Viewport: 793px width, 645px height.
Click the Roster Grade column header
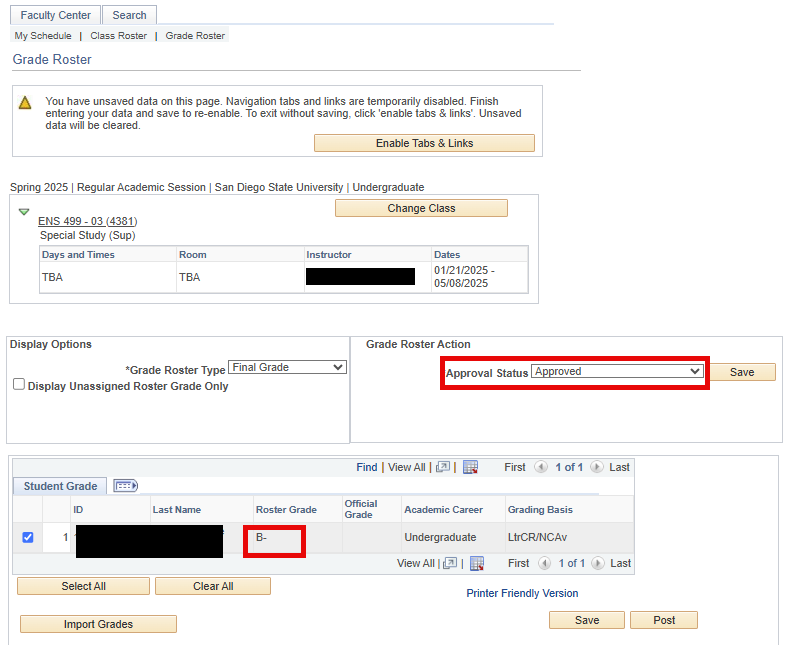pyautogui.click(x=286, y=509)
